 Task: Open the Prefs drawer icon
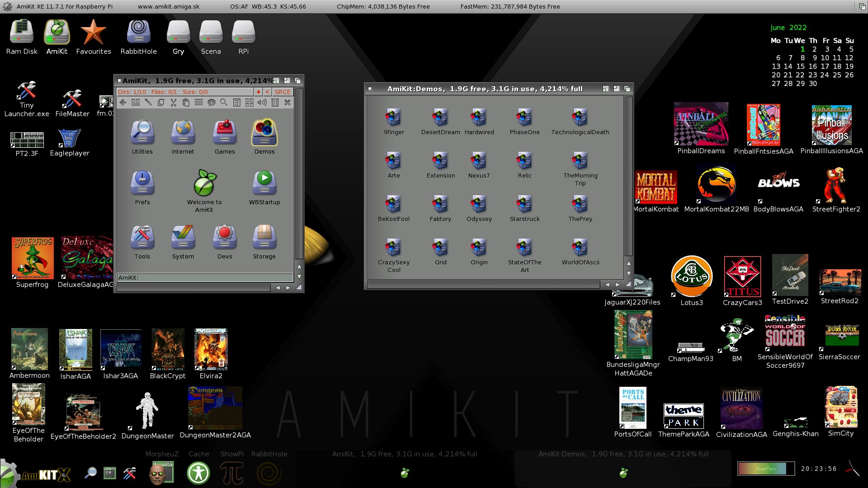pos(142,188)
